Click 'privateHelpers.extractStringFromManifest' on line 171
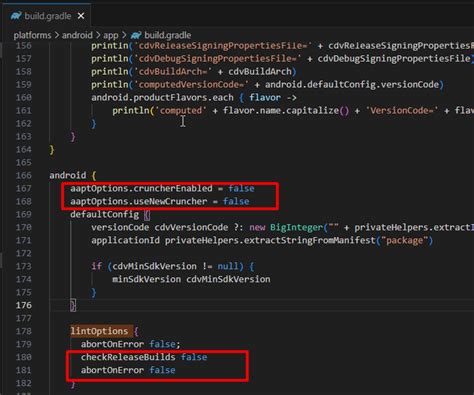The width and height of the screenshot is (474, 395). coord(270,240)
